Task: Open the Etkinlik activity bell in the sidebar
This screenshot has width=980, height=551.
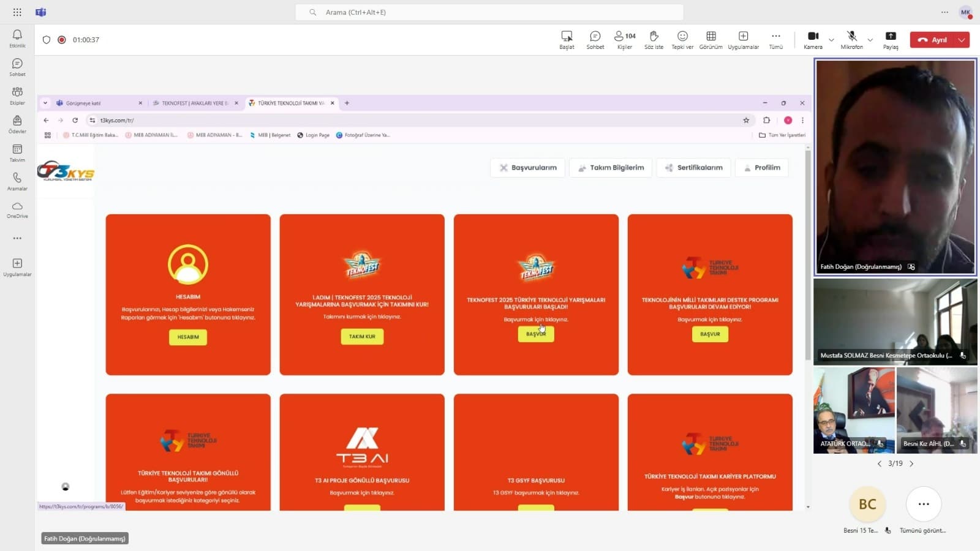Action: (x=17, y=39)
